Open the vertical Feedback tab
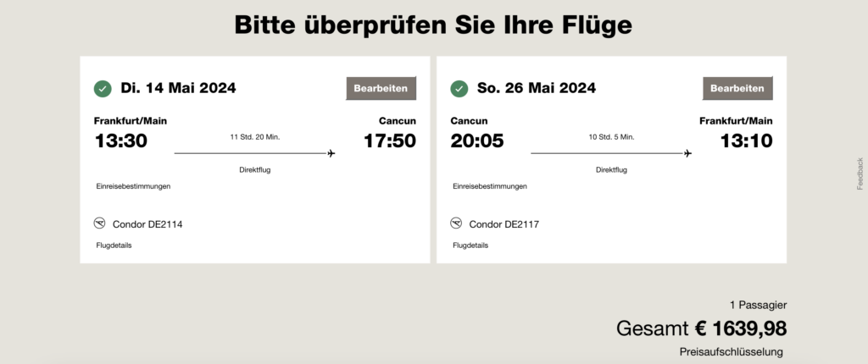868x364 pixels. click(x=860, y=174)
